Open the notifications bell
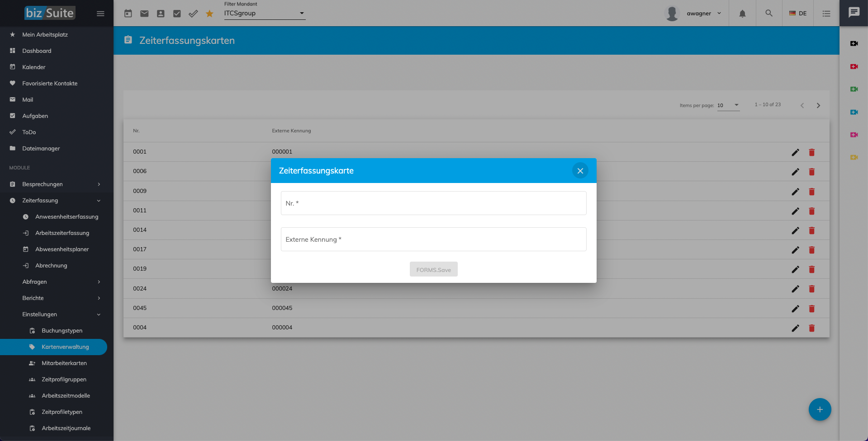Viewport: 868px width, 441px height. pyautogui.click(x=742, y=14)
